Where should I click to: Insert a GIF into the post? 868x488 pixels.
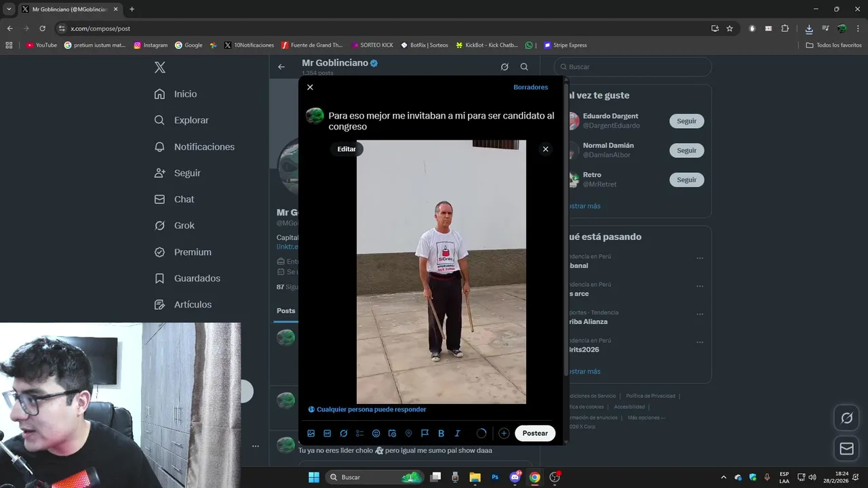328,433
